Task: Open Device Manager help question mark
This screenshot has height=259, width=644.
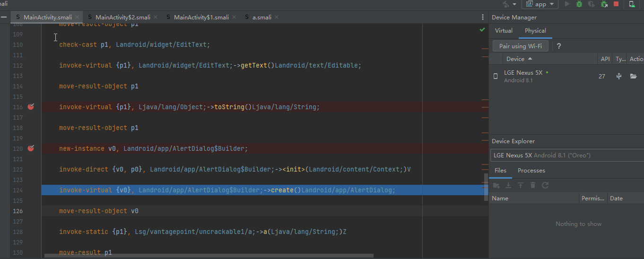Action: pyautogui.click(x=559, y=46)
